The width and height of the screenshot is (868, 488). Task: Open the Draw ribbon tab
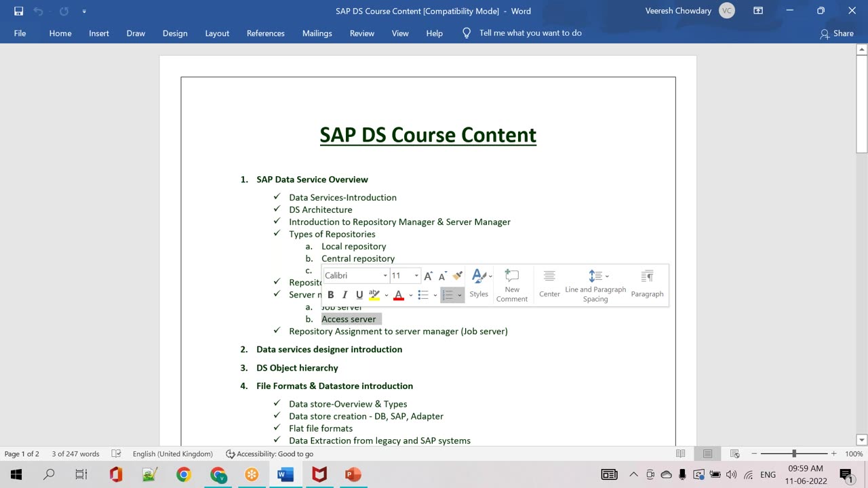(136, 33)
